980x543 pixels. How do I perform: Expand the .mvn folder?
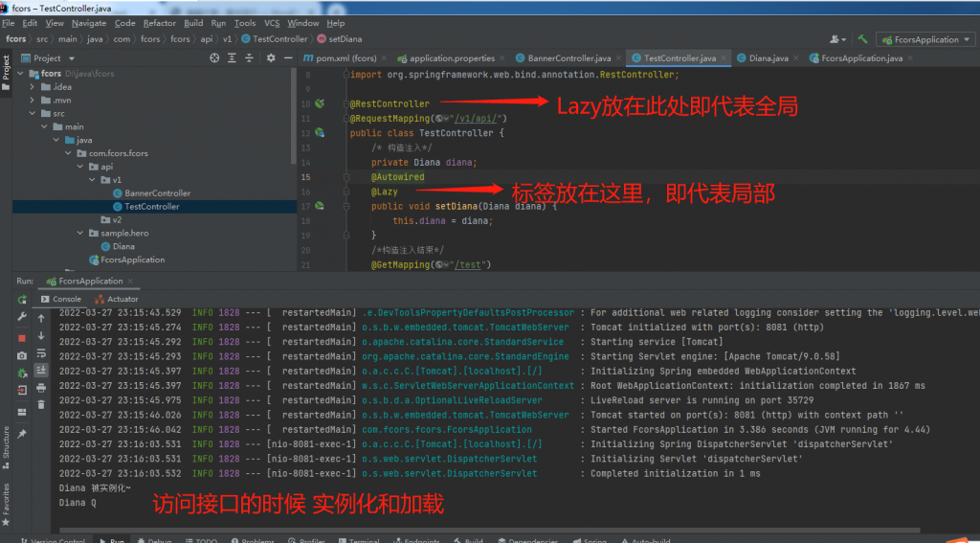pos(32,101)
